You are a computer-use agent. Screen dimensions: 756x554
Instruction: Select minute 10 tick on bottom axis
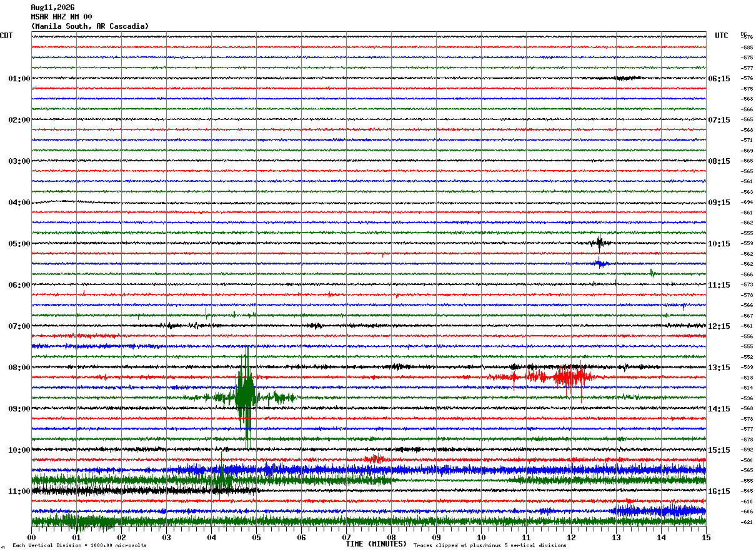(x=481, y=537)
